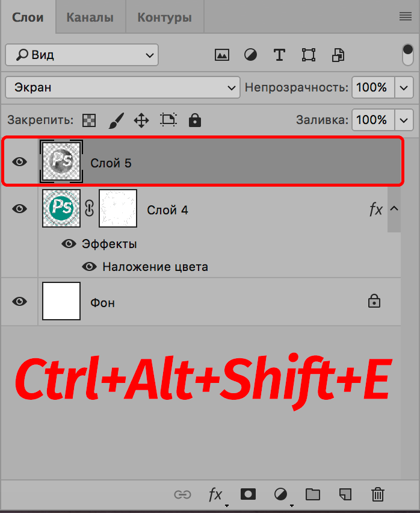Open the layers panel flyout menu
This screenshot has height=513, width=420.
tap(406, 16)
